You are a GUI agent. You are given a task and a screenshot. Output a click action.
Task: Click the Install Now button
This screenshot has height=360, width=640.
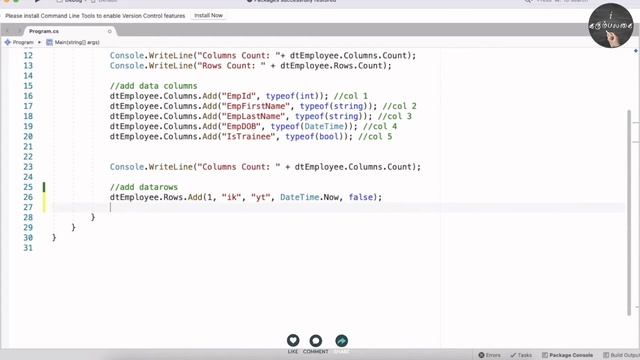[208, 16]
